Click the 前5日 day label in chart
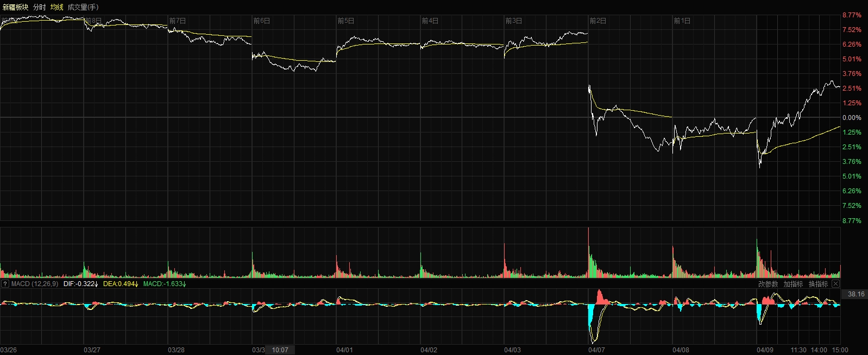Image resolution: width=868 pixels, height=355 pixels. pyautogui.click(x=345, y=21)
